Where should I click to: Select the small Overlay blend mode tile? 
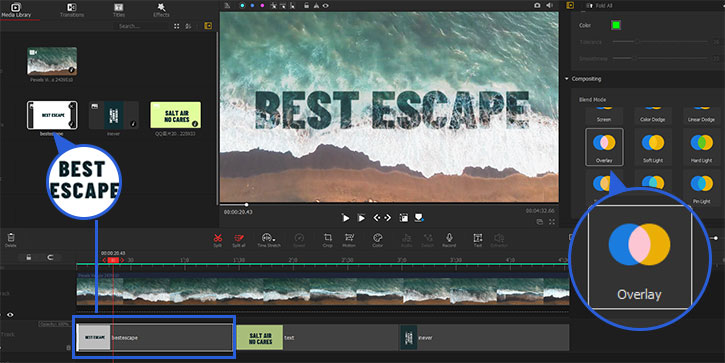point(604,147)
